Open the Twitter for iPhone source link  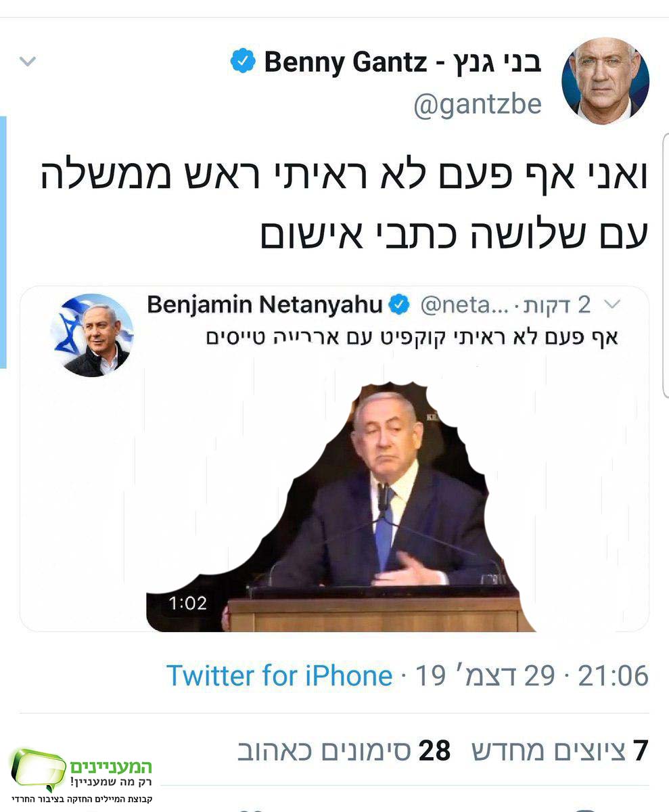click(x=279, y=675)
